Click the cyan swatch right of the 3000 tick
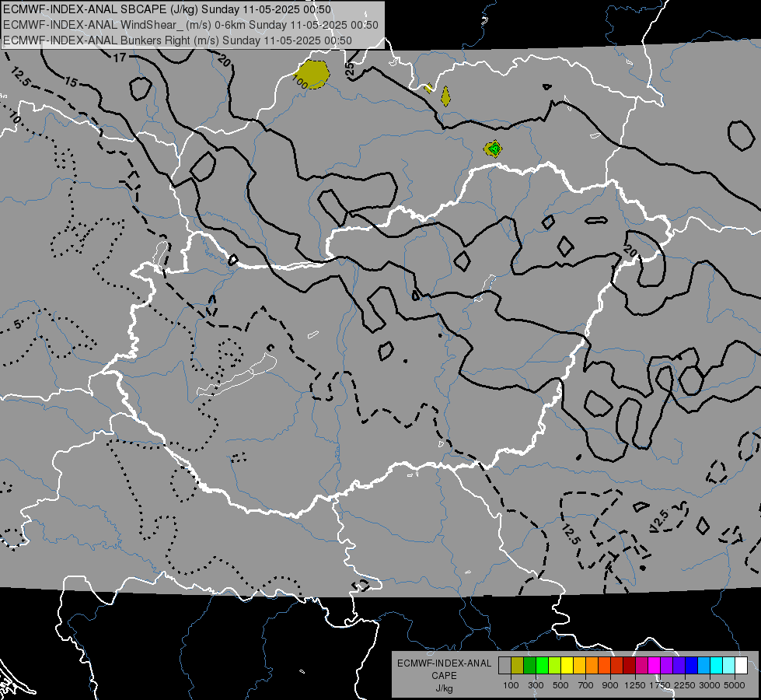 [x=717, y=666]
